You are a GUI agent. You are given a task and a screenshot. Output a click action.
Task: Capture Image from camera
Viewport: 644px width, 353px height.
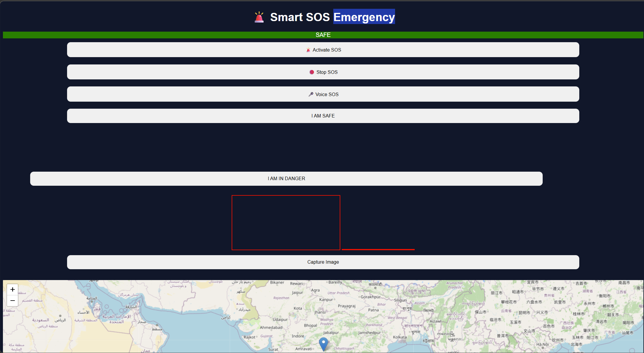coord(323,262)
